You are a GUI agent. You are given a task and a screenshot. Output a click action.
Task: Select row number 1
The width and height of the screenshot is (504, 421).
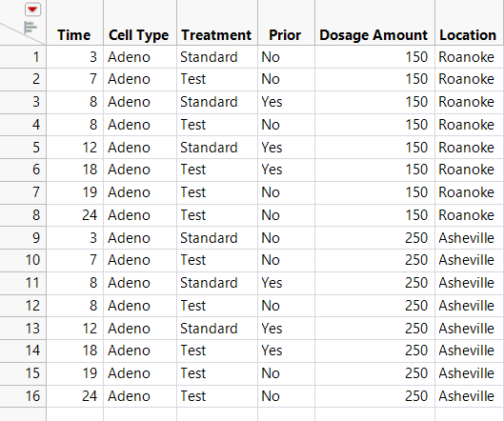point(23,57)
